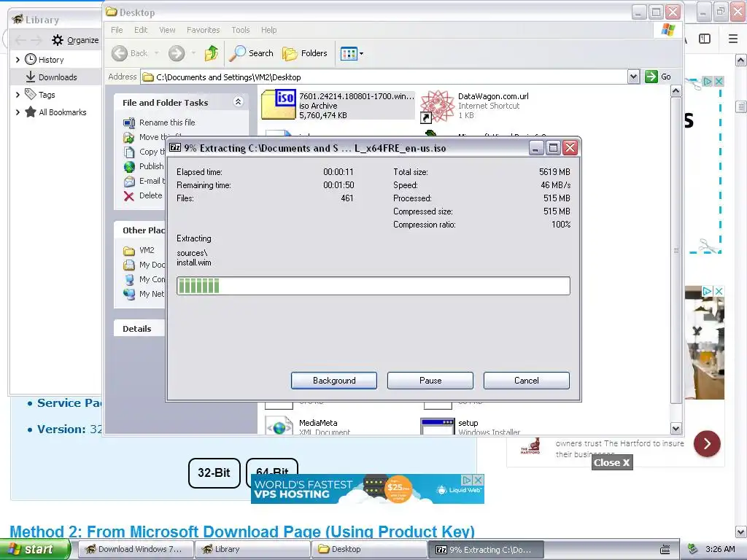Toggle the Folders pane button
This screenshot has height=560, width=747.
pyautogui.click(x=305, y=53)
